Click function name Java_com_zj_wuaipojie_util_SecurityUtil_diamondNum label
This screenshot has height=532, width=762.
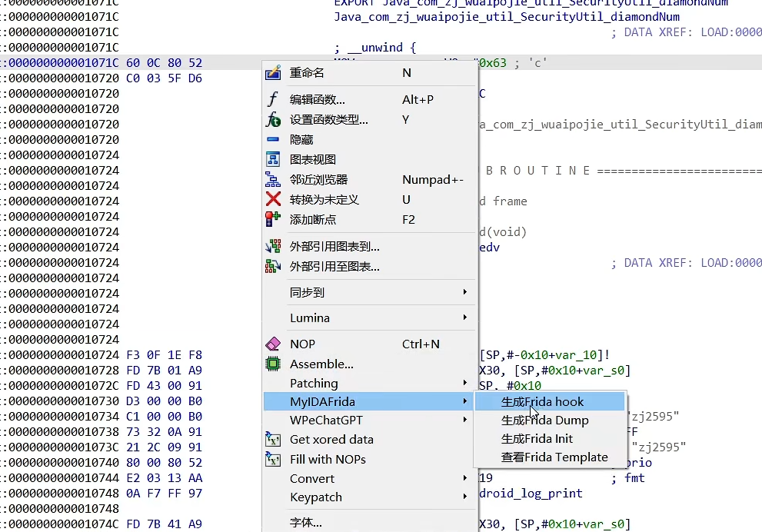(507, 17)
